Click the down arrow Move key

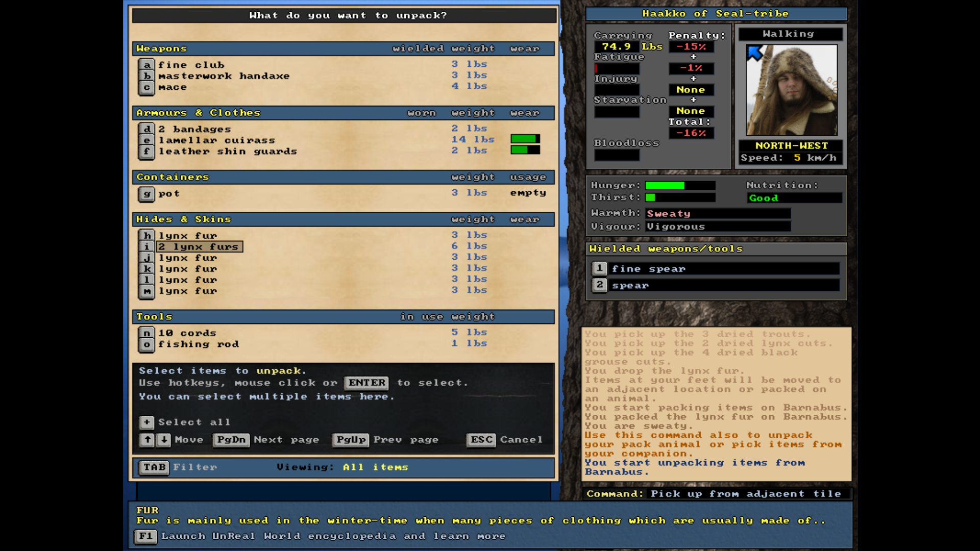[x=163, y=440]
